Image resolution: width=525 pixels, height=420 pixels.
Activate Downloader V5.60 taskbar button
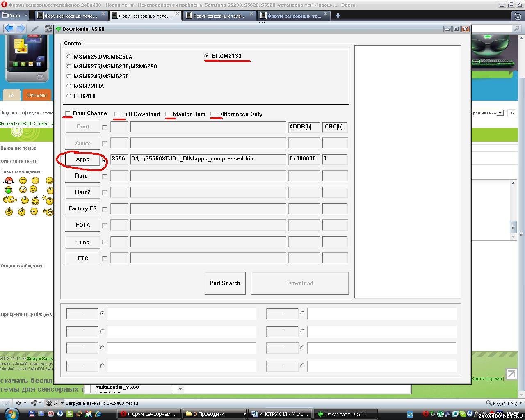coord(347,414)
